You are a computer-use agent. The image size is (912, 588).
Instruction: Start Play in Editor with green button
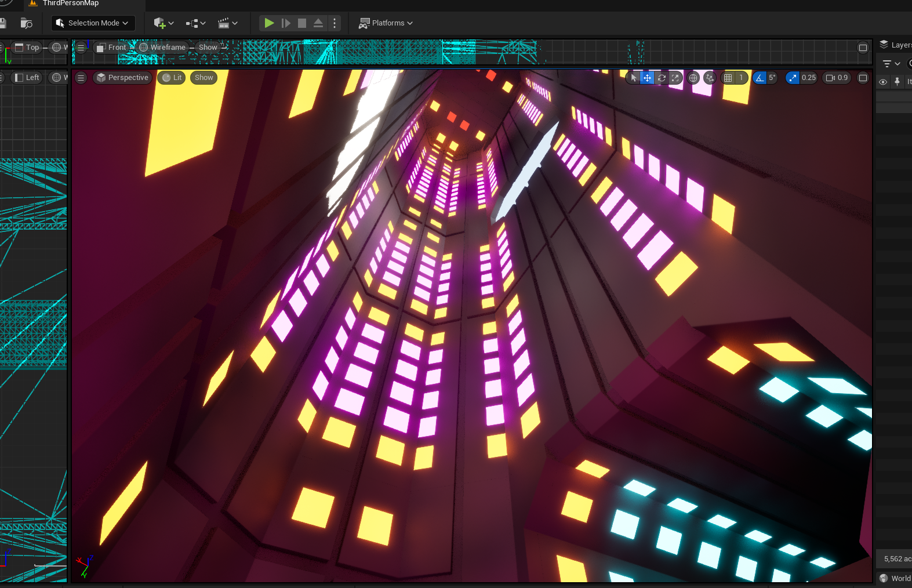click(269, 23)
